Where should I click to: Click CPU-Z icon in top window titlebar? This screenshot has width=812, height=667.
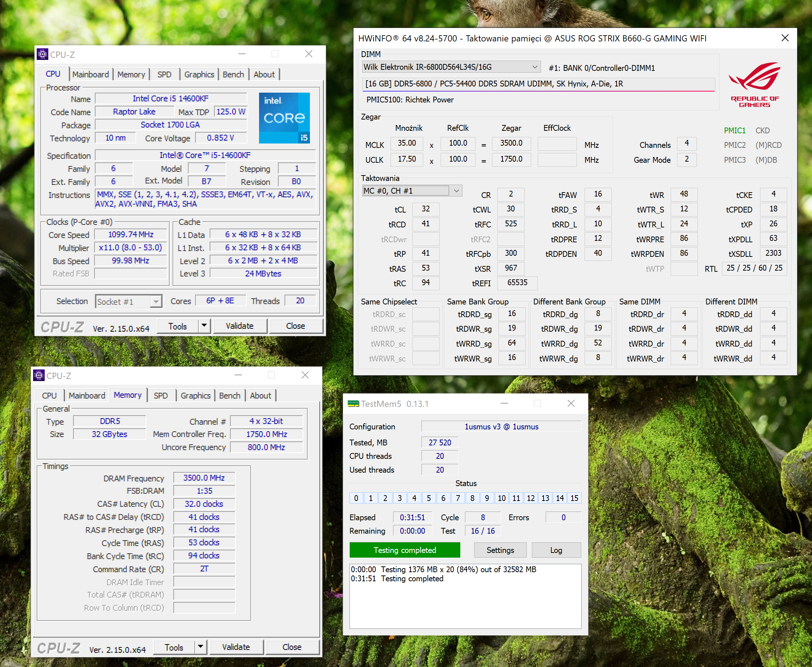[x=42, y=54]
